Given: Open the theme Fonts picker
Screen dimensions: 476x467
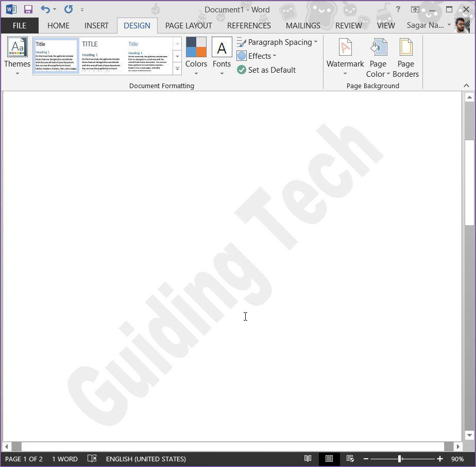Looking at the screenshot, I should click(x=222, y=56).
